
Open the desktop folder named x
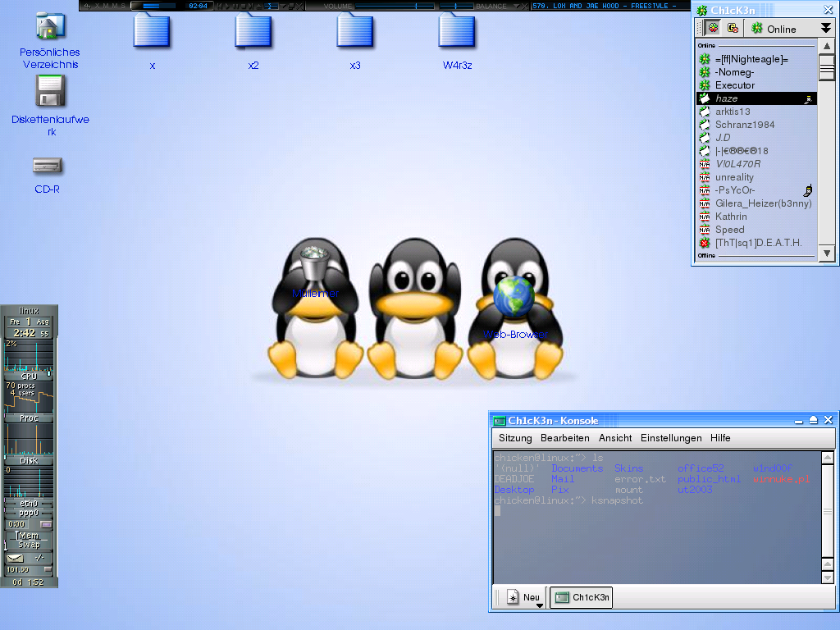pos(152,31)
